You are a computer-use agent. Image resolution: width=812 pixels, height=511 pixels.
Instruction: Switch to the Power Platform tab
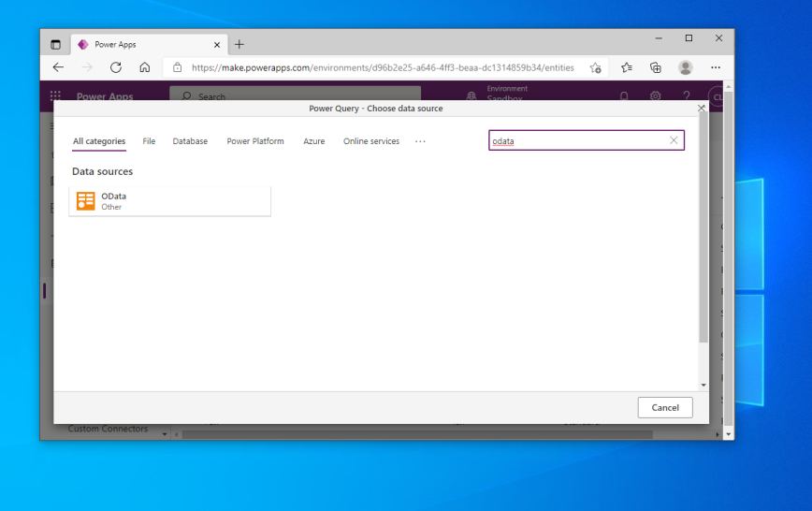pyautogui.click(x=255, y=141)
